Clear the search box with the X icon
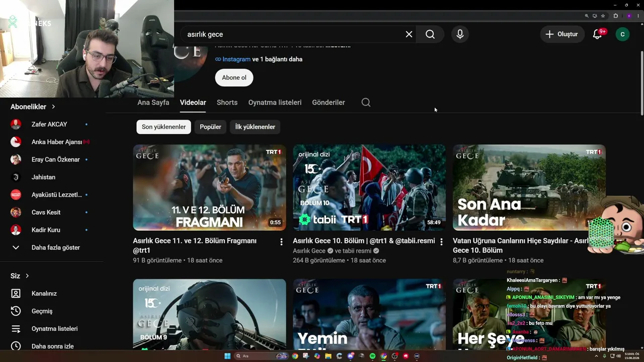This screenshot has height=362, width=644. [409, 34]
